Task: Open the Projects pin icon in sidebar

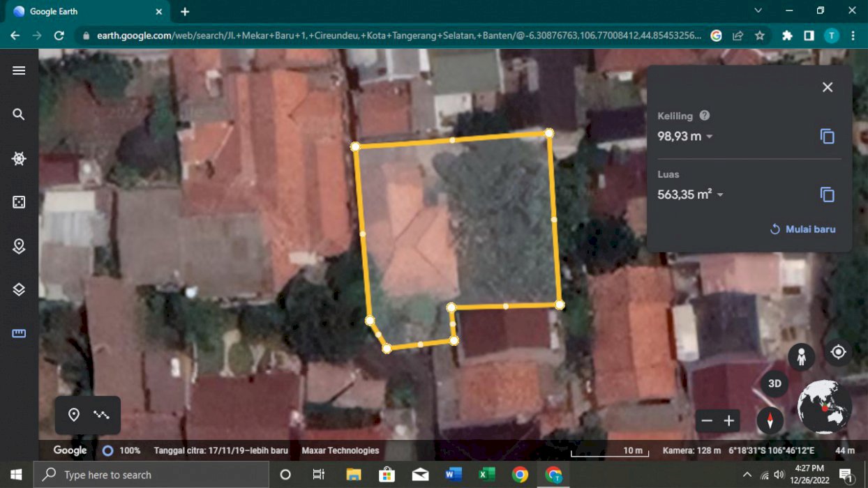Action: (19, 246)
